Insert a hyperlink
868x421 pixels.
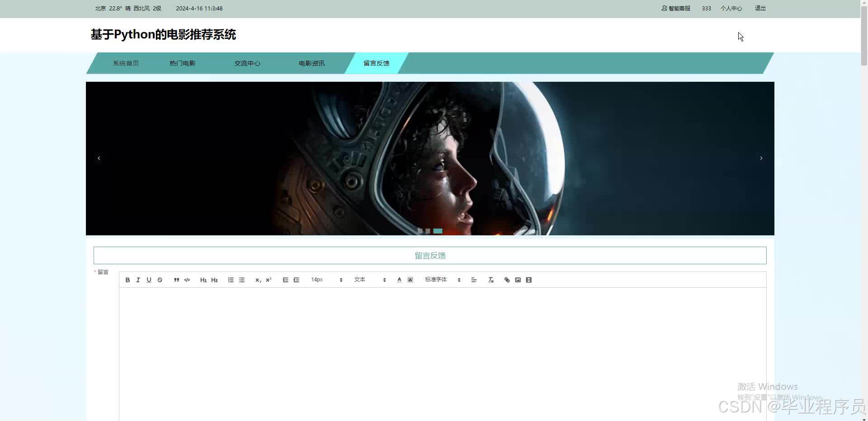(507, 280)
